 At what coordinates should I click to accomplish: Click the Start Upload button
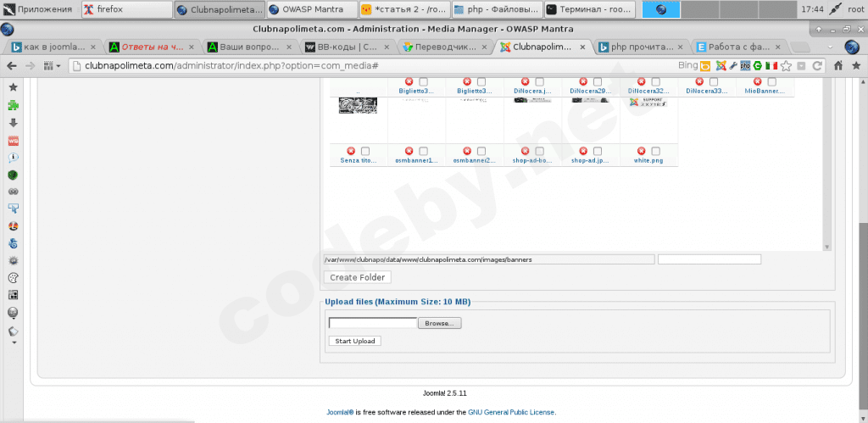pos(355,341)
